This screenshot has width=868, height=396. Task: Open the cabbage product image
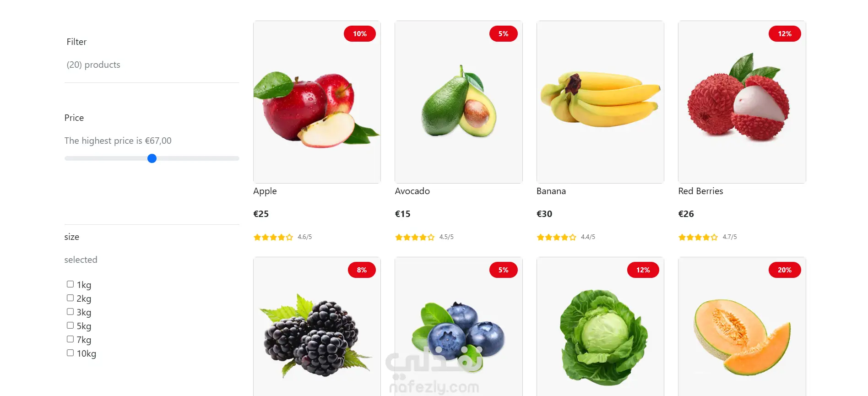coord(600,326)
